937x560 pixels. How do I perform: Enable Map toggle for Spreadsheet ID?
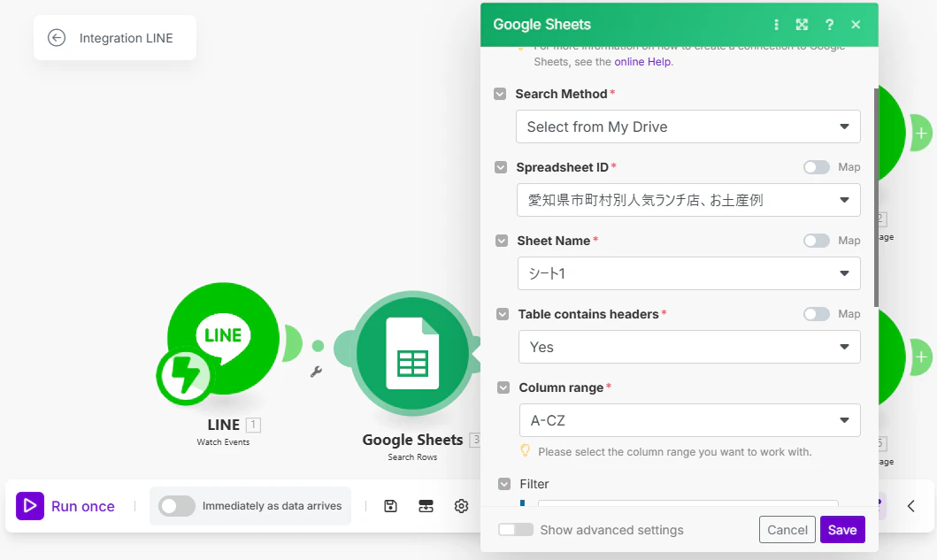tap(817, 167)
